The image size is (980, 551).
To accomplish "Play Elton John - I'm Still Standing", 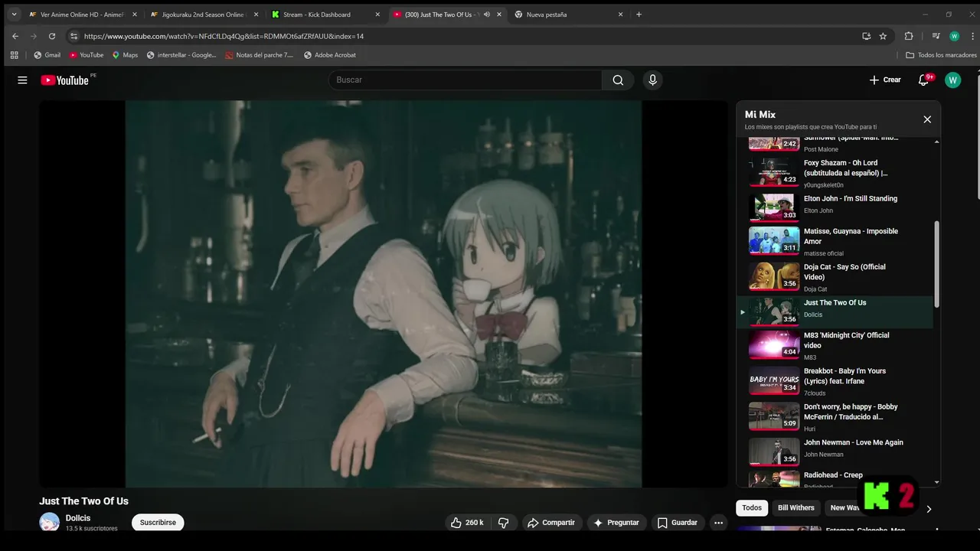I will [x=835, y=207].
